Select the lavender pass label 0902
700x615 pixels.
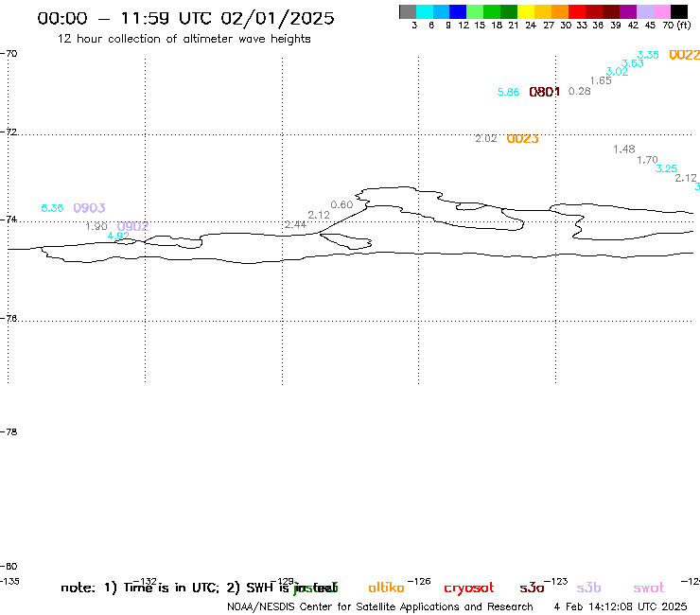132,226
